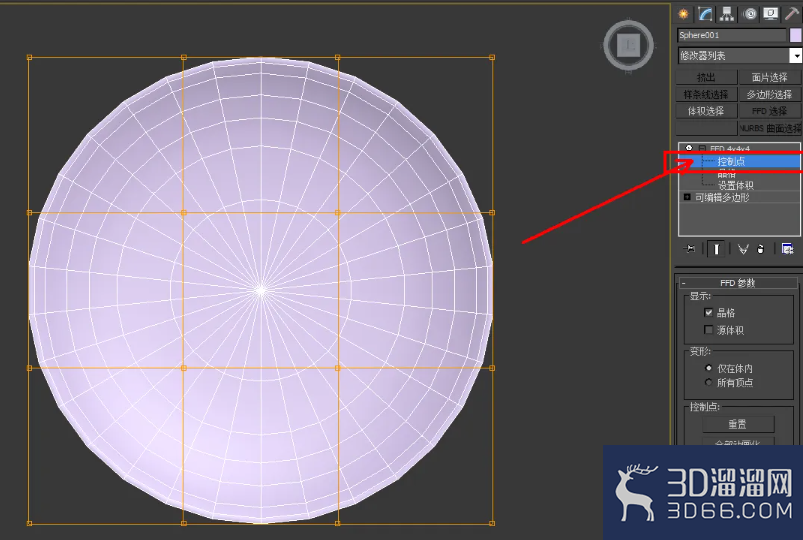Open the Modify command panel tab
The width and height of the screenshot is (803, 540).
click(705, 14)
